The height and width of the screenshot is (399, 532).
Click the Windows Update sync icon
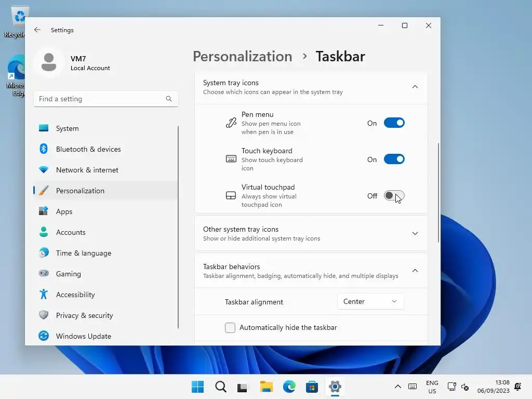[44, 336]
